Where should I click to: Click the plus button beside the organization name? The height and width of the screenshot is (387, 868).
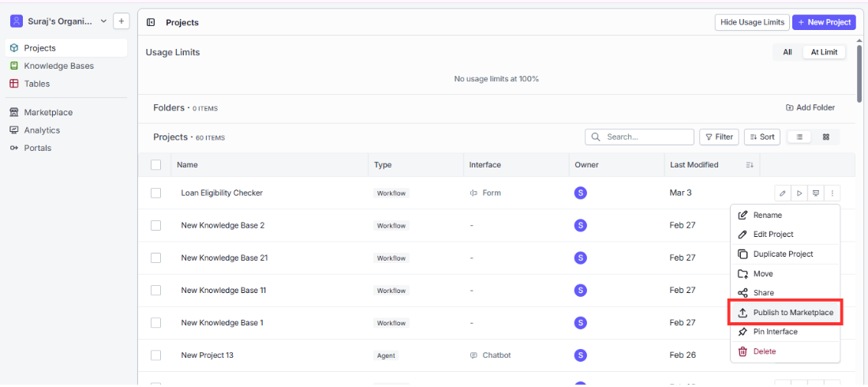click(x=122, y=21)
